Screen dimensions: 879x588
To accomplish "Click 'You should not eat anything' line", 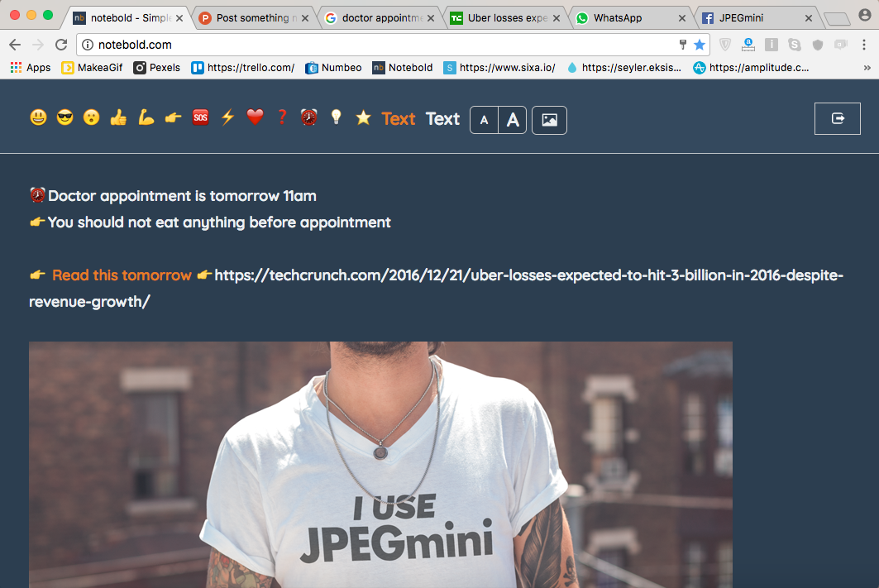I will pyautogui.click(x=210, y=222).
